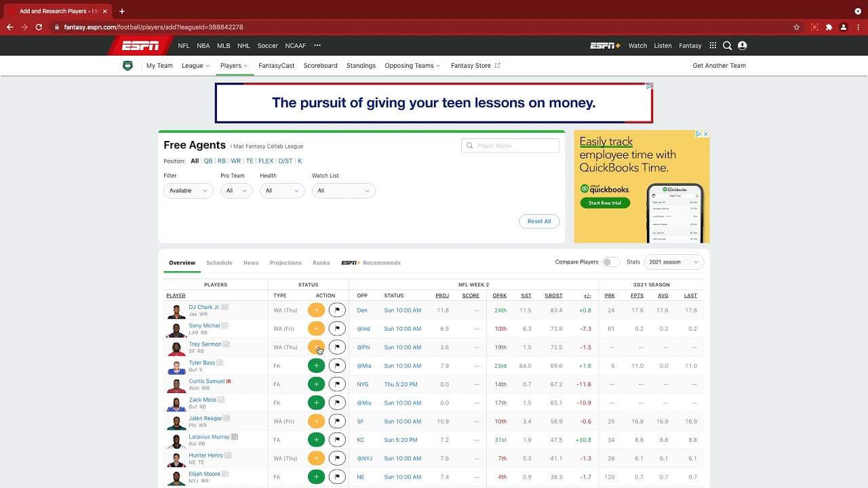Click the ESPN logo
This screenshot has height=488, width=868.
click(140, 45)
